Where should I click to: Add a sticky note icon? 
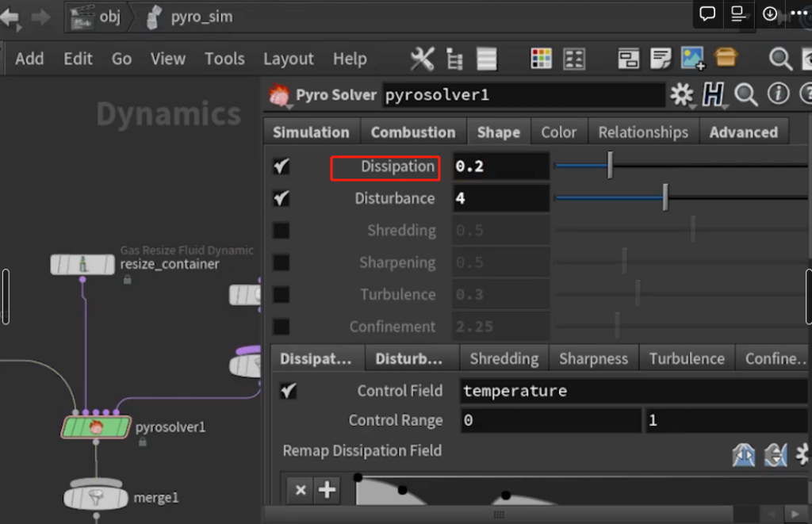[661, 59]
